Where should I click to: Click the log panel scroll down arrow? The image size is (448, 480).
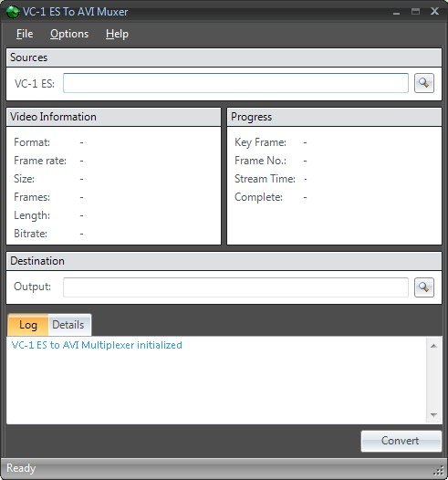pyautogui.click(x=433, y=415)
